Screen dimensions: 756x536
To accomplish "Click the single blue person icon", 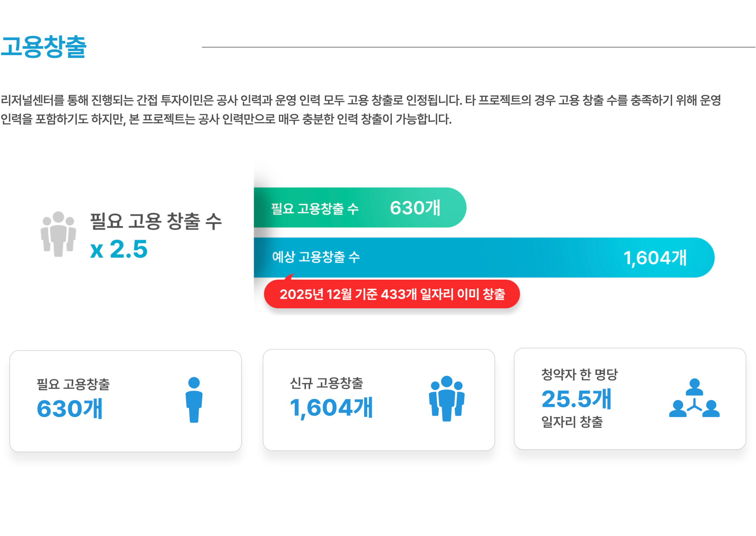I will (x=194, y=400).
